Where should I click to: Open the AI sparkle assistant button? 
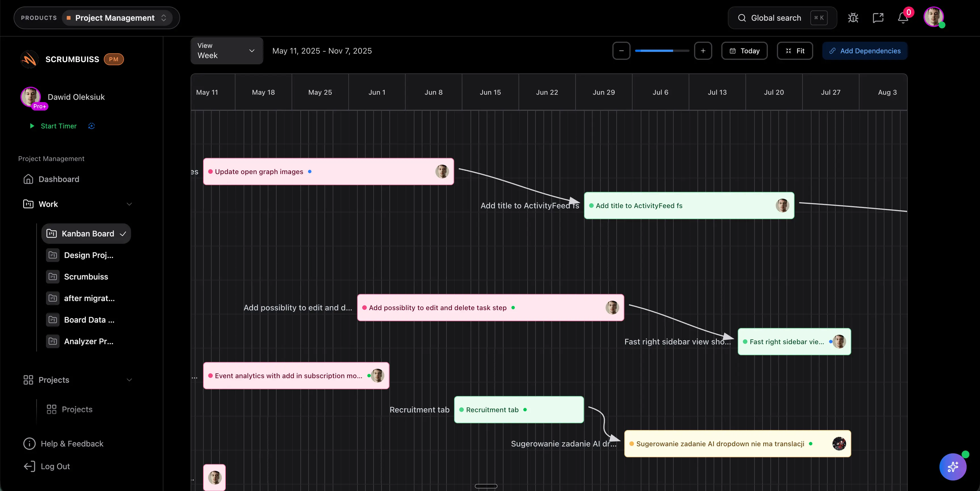(x=952, y=467)
